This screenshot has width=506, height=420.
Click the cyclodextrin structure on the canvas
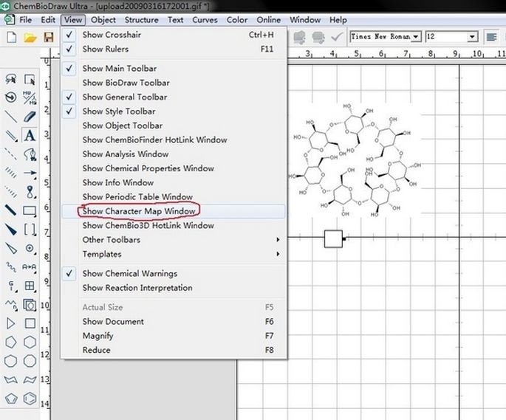pos(355,159)
